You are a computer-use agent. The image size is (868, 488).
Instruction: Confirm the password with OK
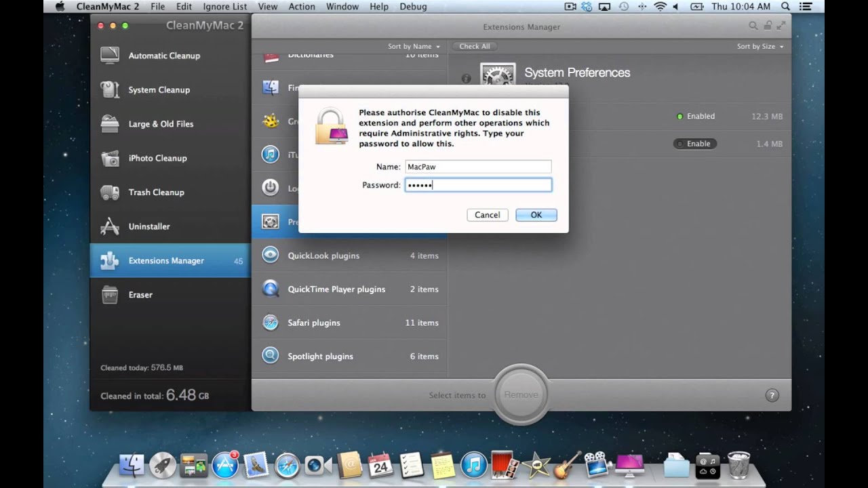pyautogui.click(x=536, y=215)
